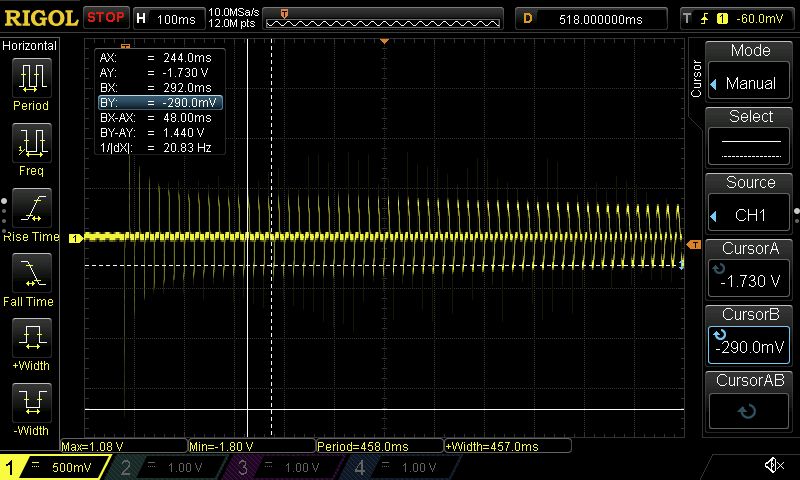Click the muted speaker icon

(x=774, y=465)
